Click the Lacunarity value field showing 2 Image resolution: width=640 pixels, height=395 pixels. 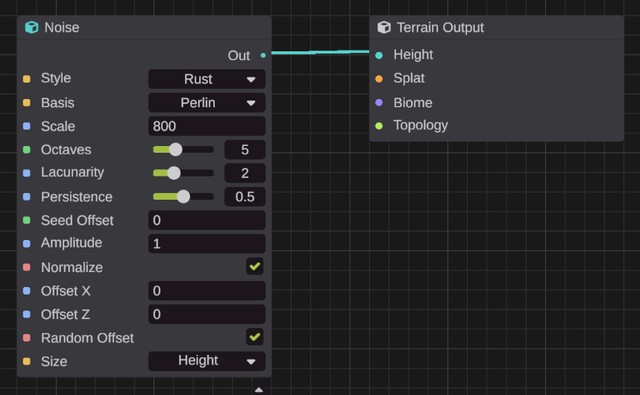click(x=245, y=173)
